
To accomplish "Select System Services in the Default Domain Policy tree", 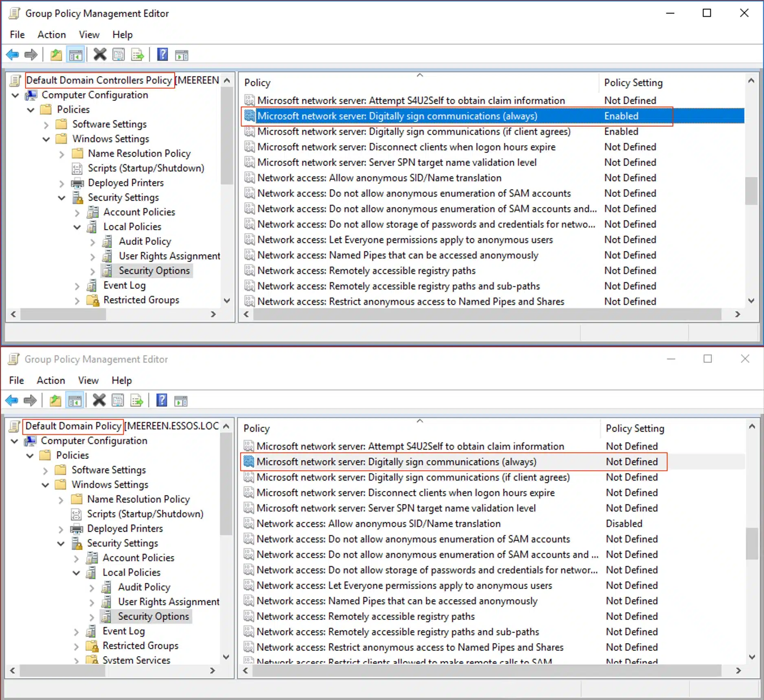I will pyautogui.click(x=136, y=660).
